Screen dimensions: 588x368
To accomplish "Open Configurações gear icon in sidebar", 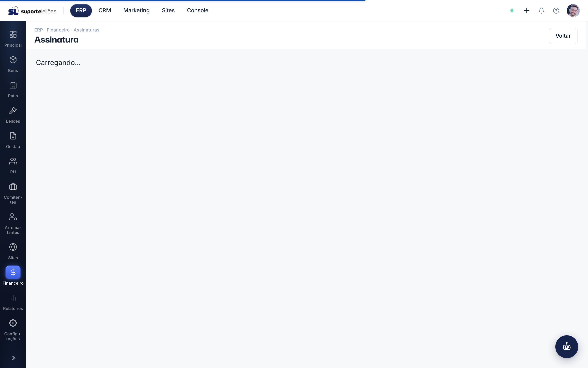I will pos(13,323).
